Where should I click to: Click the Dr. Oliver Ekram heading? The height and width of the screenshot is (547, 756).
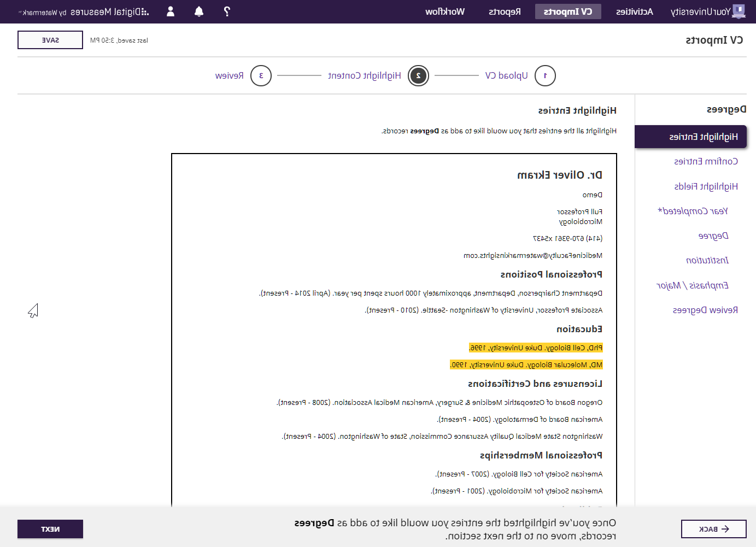coord(560,175)
